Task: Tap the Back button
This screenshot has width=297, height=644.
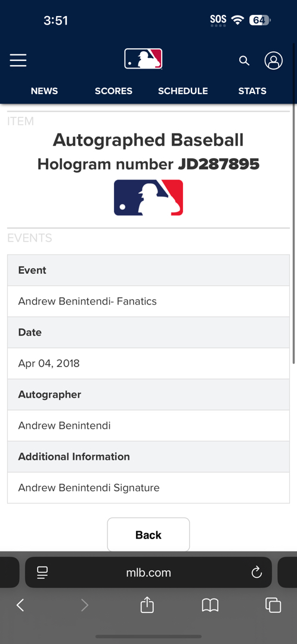Action: coord(148,535)
